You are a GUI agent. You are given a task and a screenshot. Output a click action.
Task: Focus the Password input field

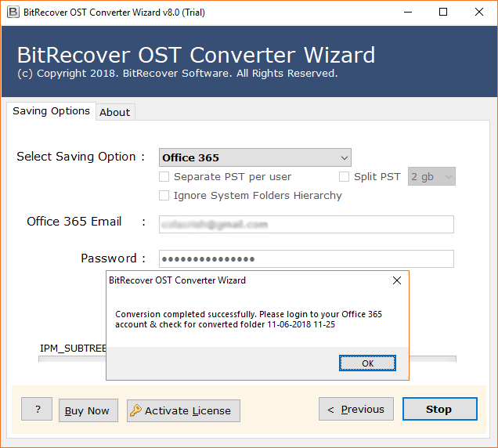point(306,259)
